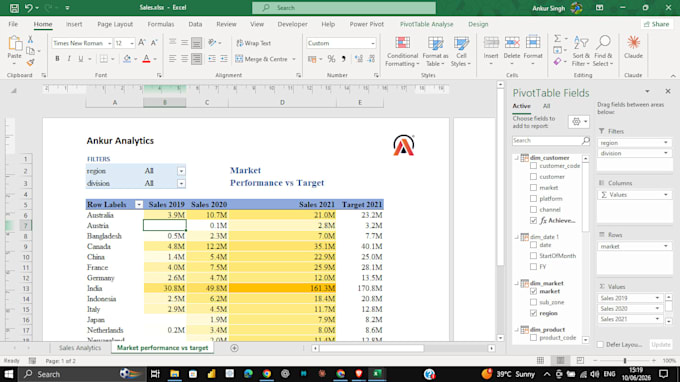Collapse the dim_customer table node
680x382 pixels.
[x=517, y=158]
